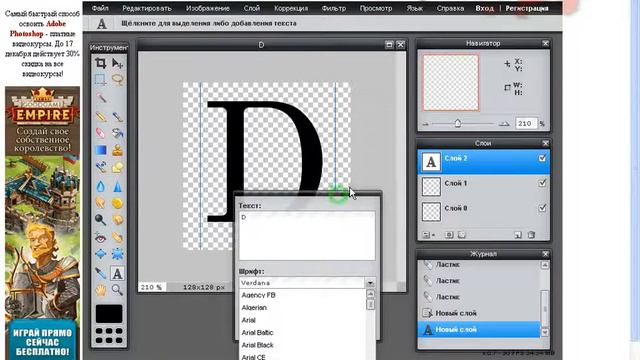Choose Algerian from font list
The height and width of the screenshot is (360, 640).
coord(254,308)
